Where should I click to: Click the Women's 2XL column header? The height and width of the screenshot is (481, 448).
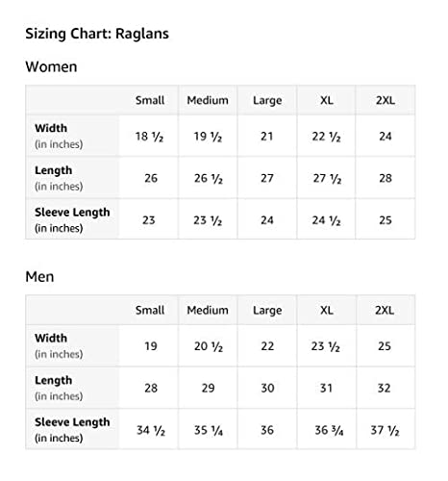[386, 100]
